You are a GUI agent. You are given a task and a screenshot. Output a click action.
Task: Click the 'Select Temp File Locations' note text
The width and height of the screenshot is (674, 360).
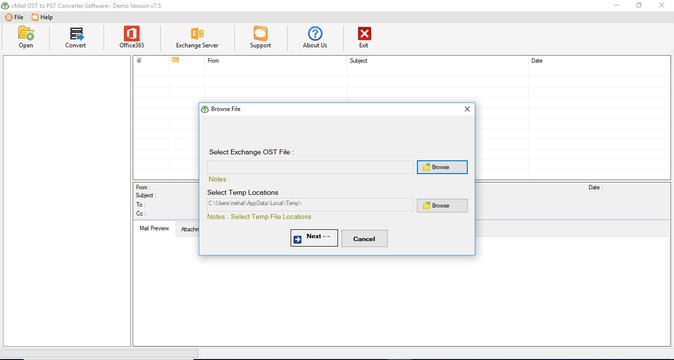271,217
